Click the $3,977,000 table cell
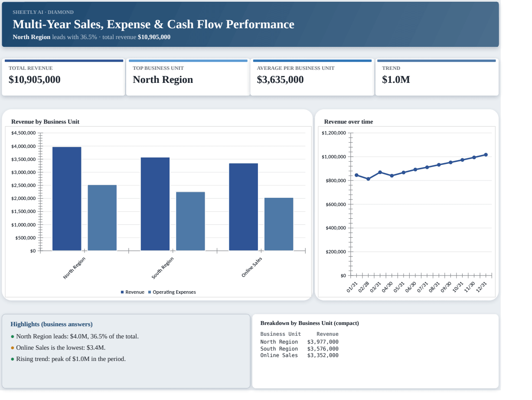This screenshot has width=532, height=400. pyautogui.click(x=323, y=342)
